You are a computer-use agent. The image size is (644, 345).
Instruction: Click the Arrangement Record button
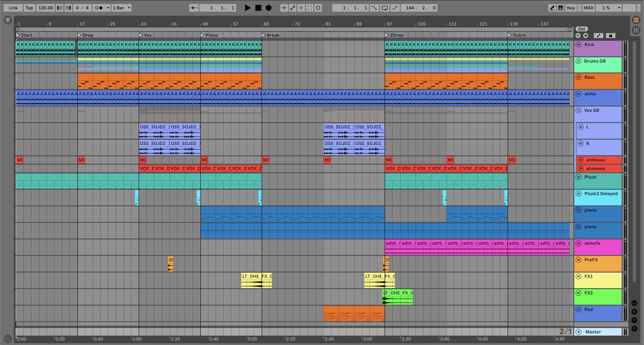point(268,8)
